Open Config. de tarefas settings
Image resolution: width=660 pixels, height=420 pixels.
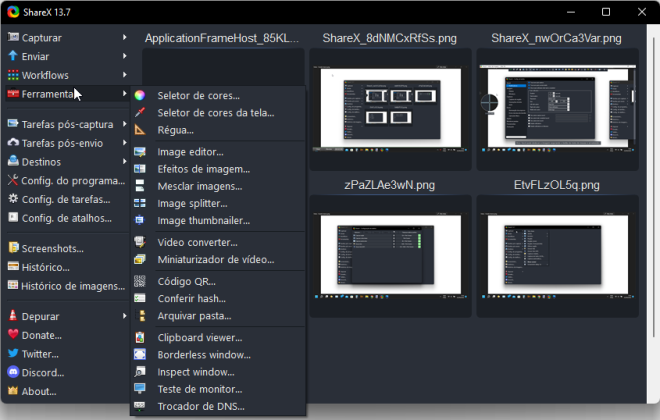67,199
